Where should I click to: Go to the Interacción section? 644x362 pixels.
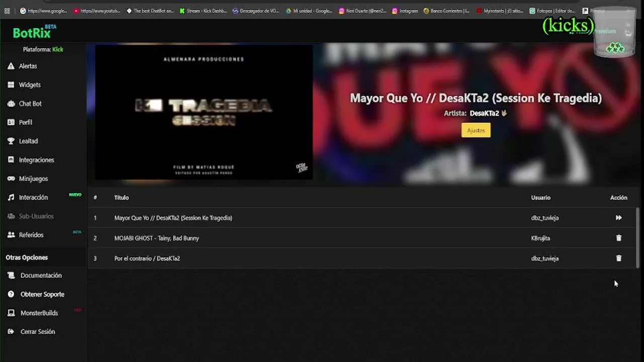coord(33,198)
